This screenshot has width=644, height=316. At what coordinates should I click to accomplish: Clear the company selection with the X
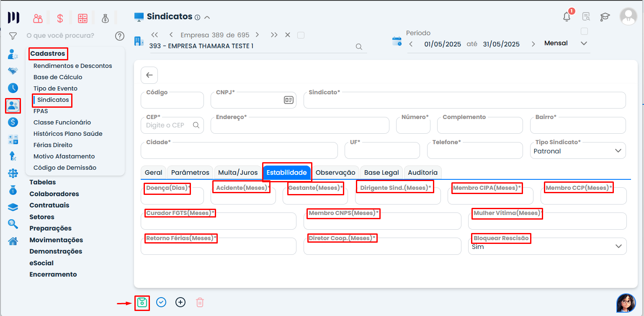pyautogui.click(x=288, y=35)
